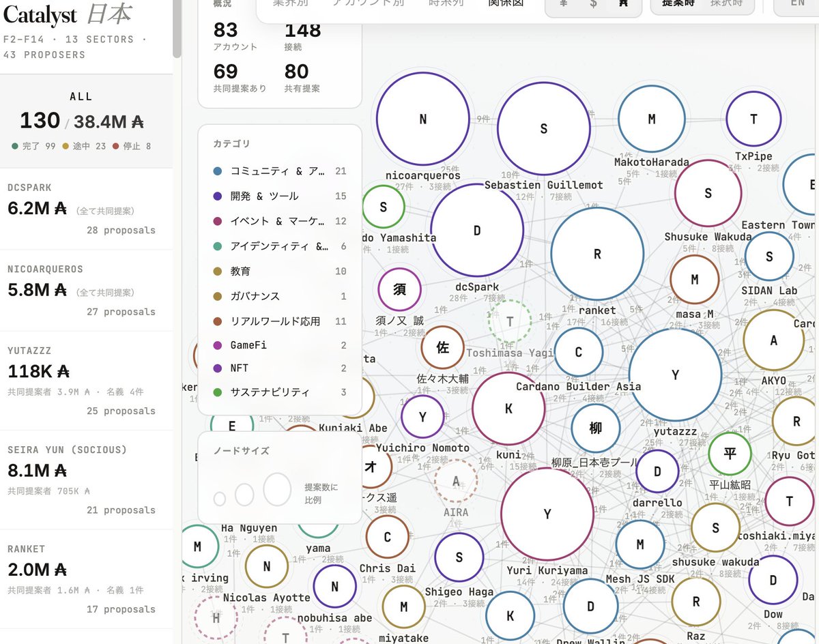819x644 pixels.
Task: Choose the 採択時 option
Action: coord(727,3)
